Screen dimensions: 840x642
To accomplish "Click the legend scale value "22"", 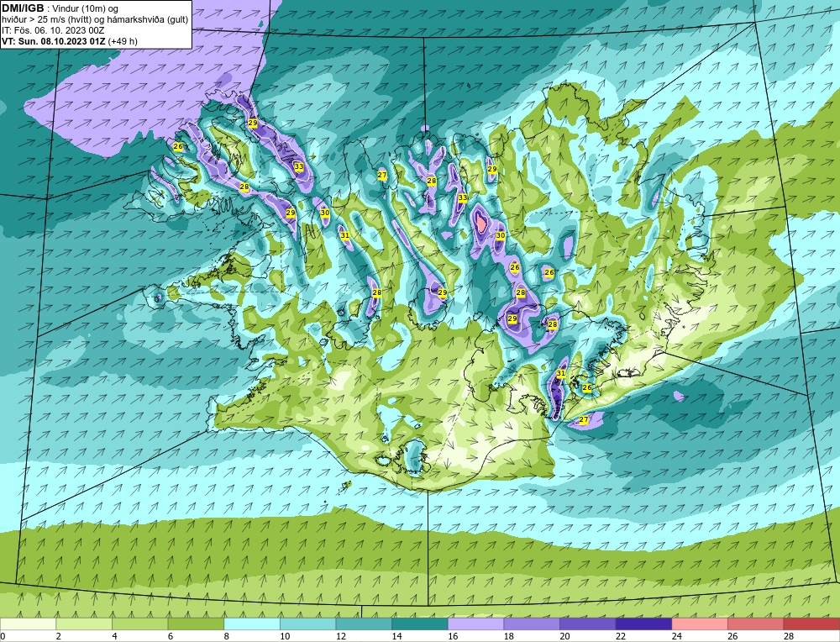I will (621, 637).
